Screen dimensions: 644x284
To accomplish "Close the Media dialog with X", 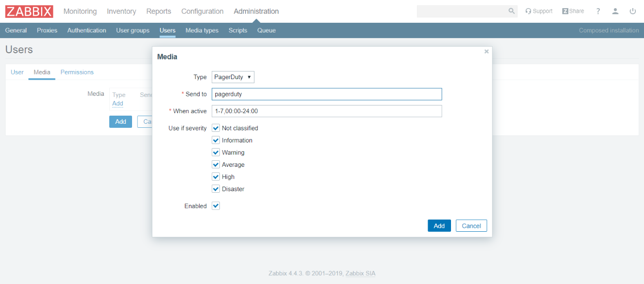I will 486,52.
